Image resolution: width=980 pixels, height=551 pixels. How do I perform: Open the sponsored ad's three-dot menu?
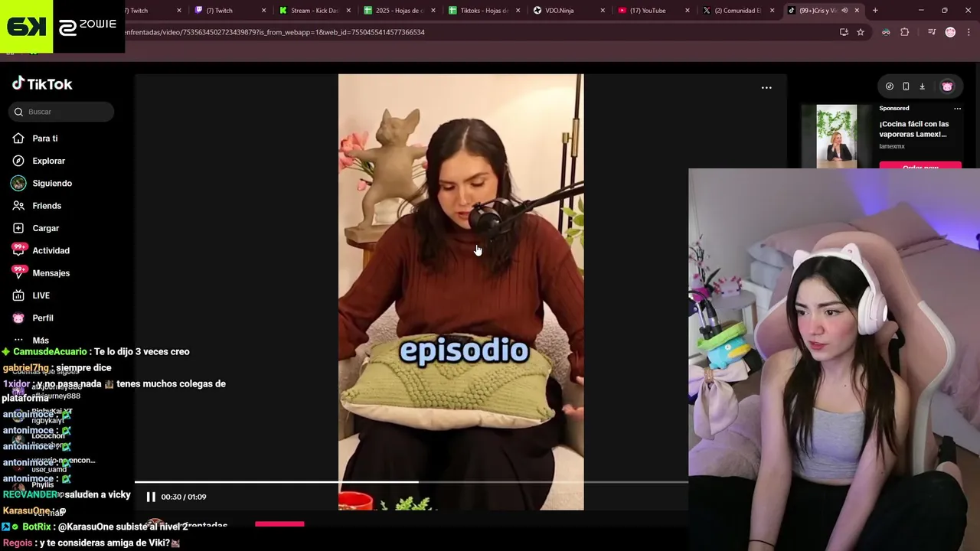click(x=957, y=109)
